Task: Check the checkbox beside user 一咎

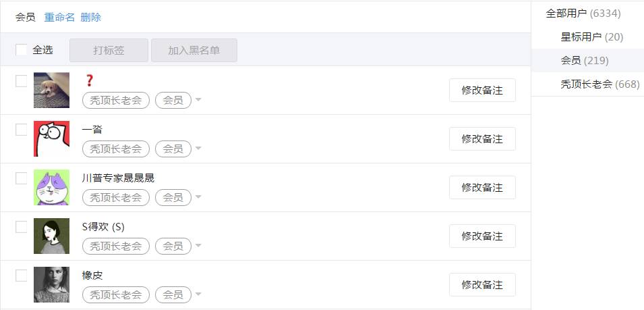Action: point(22,130)
